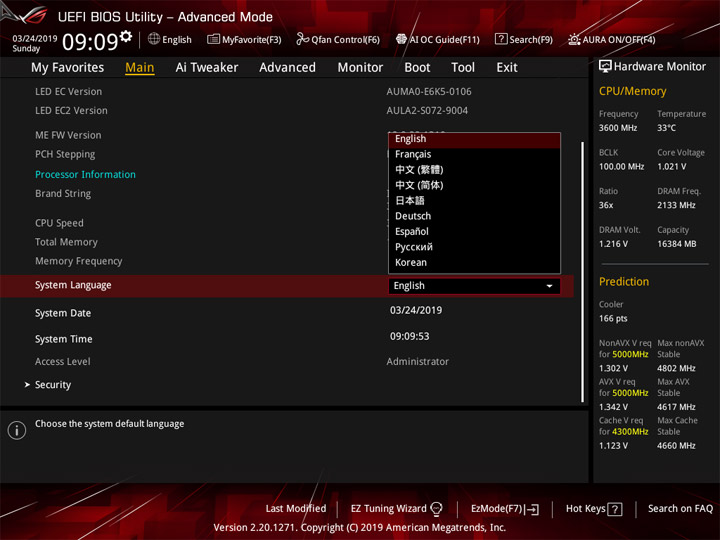Click the settings gear icon beside clock
The height and width of the screenshot is (540, 720).
click(126, 36)
